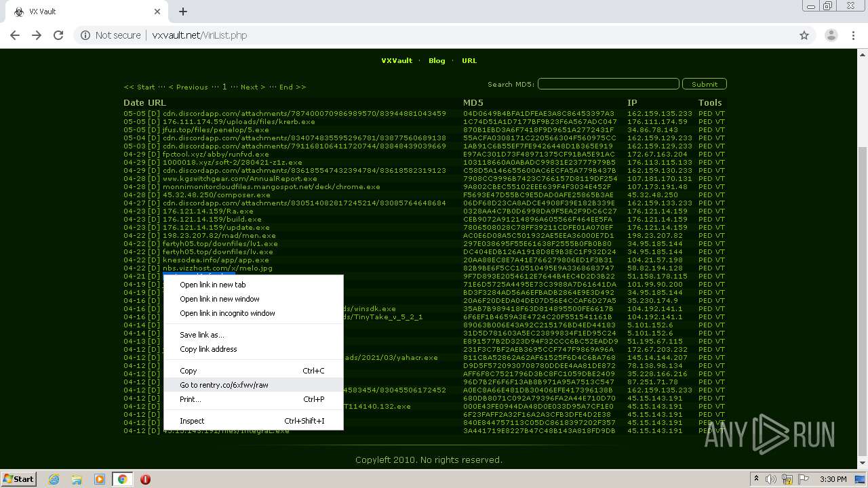Open File Explorer folder on the taskbar

77,479
